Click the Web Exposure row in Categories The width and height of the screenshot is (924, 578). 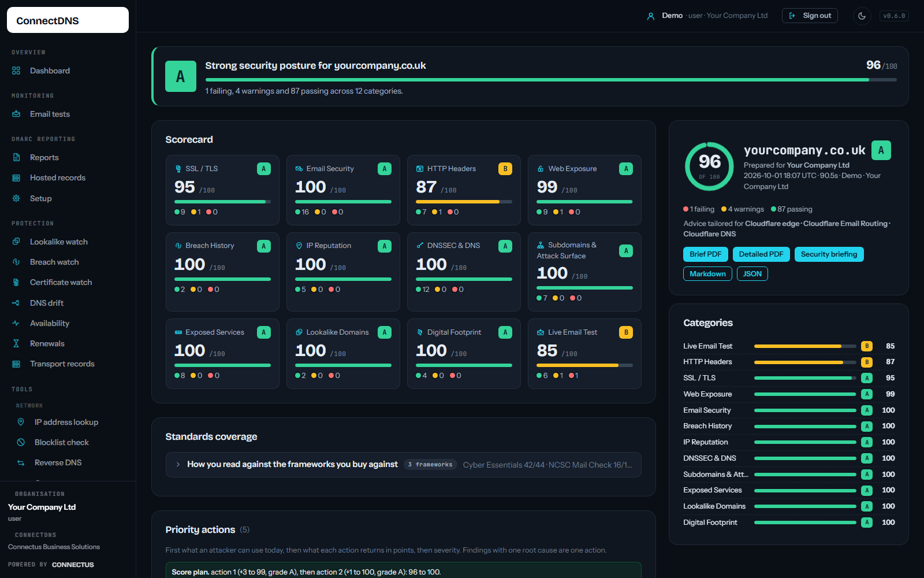tap(789, 394)
